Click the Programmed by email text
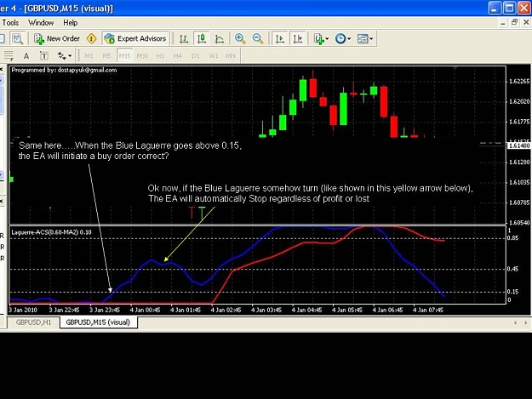 pyautogui.click(x=64, y=70)
